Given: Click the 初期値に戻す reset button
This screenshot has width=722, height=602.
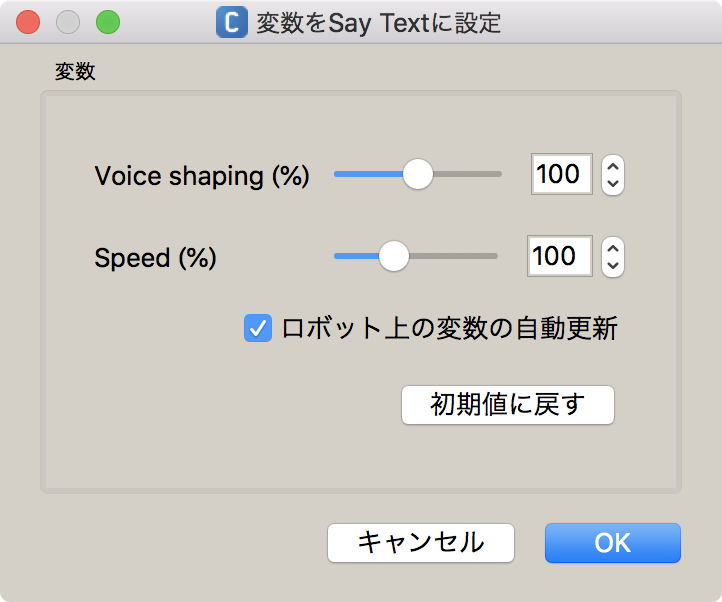Looking at the screenshot, I should (x=508, y=405).
